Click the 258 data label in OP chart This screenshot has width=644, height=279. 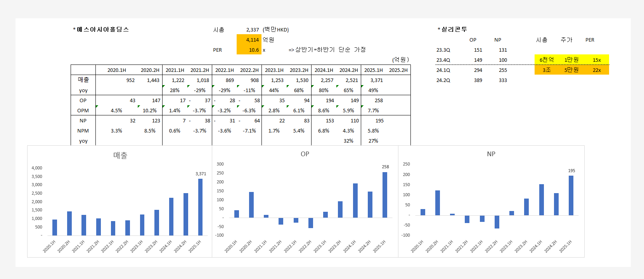pyautogui.click(x=385, y=167)
